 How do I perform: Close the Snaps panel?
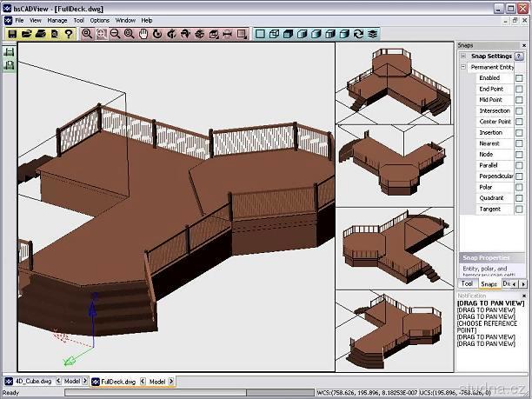coord(524,45)
